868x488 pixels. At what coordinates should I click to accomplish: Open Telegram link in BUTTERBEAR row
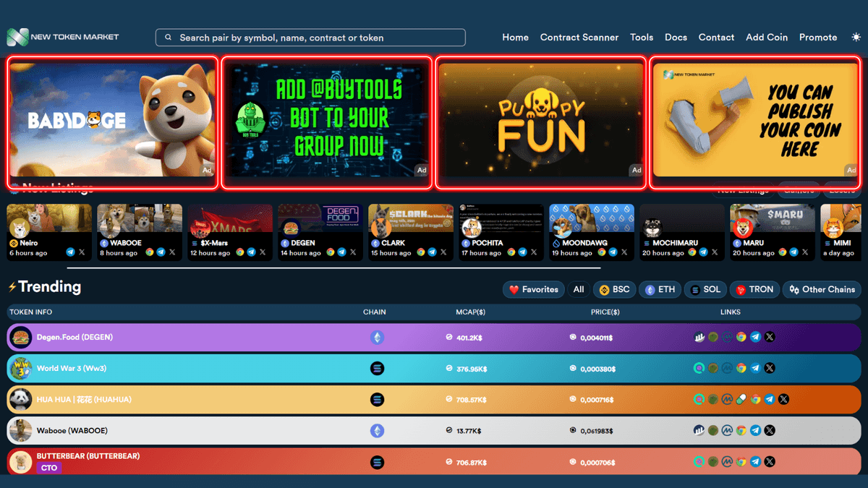pos(756,461)
